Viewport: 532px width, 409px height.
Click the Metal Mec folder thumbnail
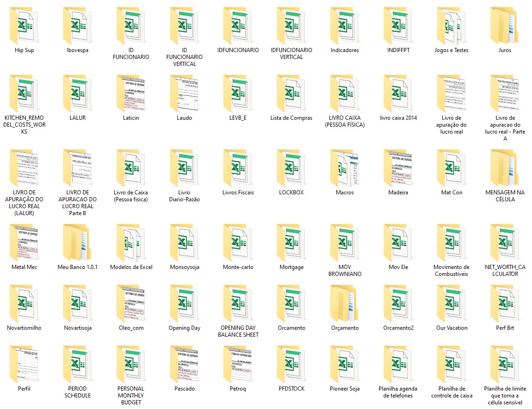pos(24,243)
